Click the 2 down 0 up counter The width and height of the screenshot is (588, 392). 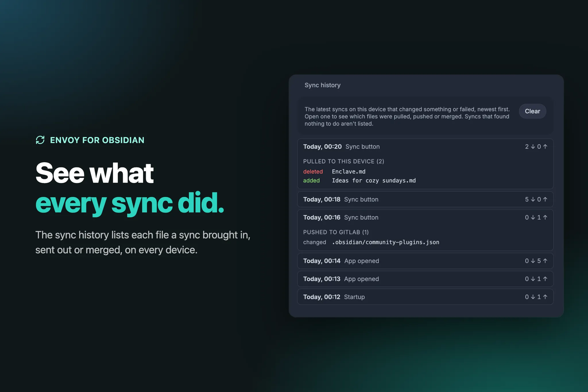point(536,146)
